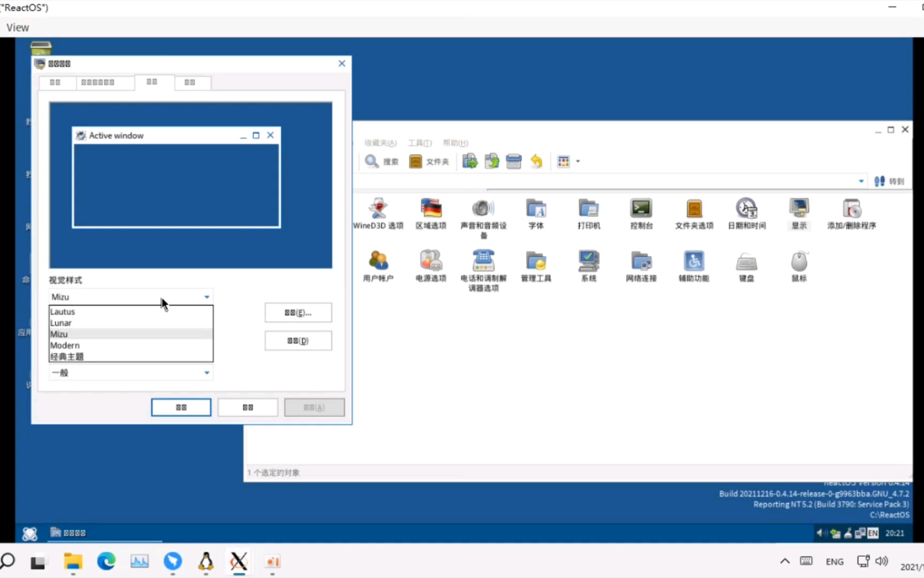This screenshot has width=924, height=578.
Task: Open the 添加/删除程序 add/remove programs icon
Action: pyautogui.click(x=852, y=214)
